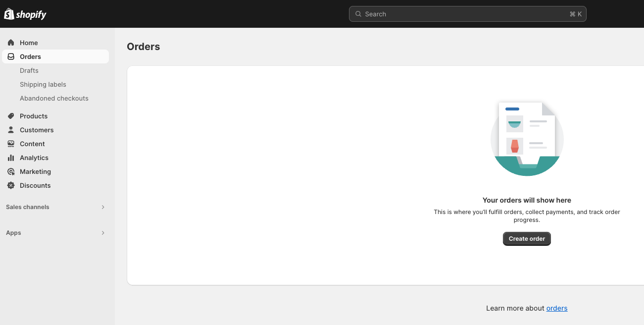Open Abandoned checkouts page

(x=54, y=98)
